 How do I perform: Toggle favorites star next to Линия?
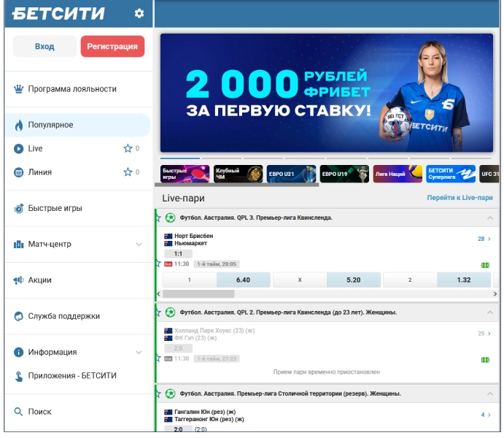point(128,172)
